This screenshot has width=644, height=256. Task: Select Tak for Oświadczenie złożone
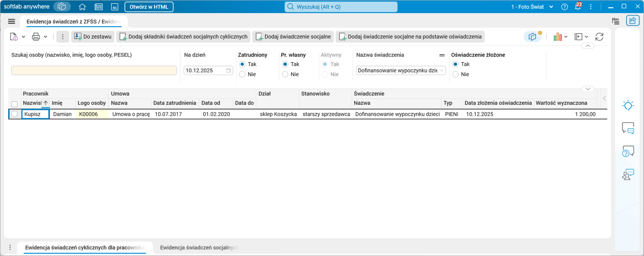(456, 64)
